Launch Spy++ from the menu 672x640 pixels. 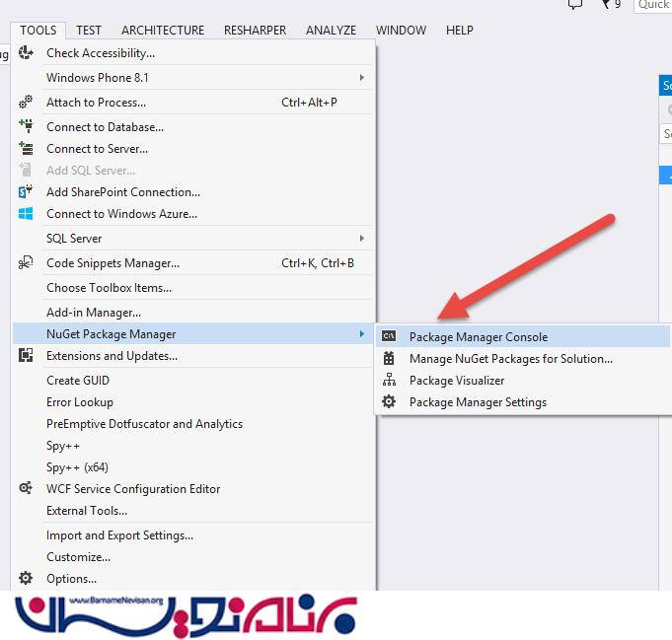[193, 446]
